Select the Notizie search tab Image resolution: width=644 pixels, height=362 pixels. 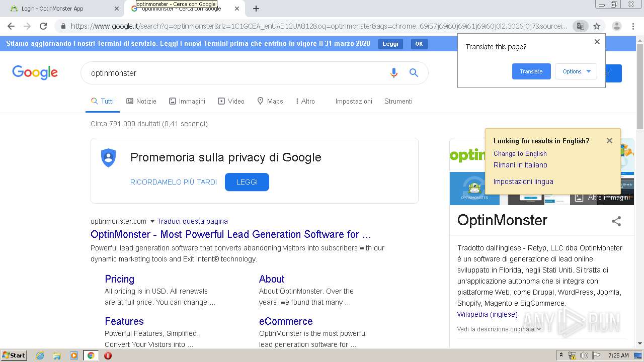point(141,101)
